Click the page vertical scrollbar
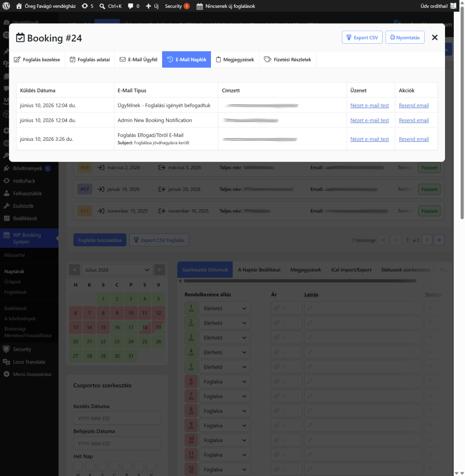This screenshot has width=465, height=476. (x=462, y=112)
